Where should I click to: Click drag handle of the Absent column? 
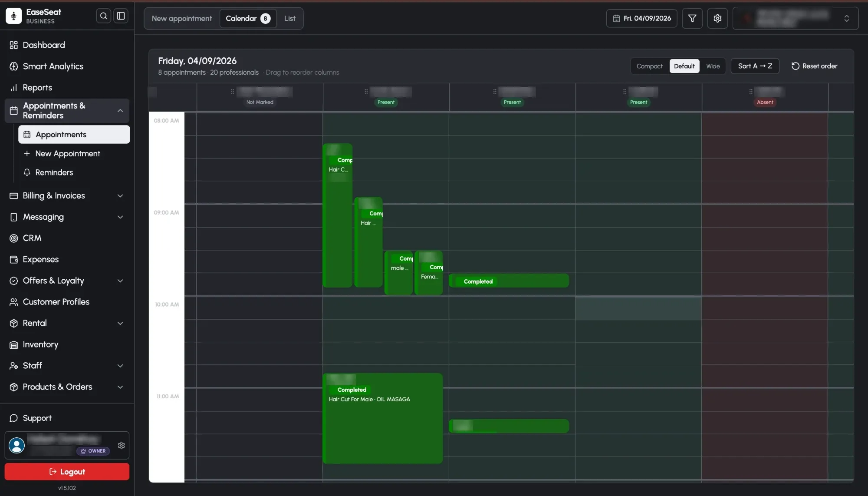coord(750,92)
